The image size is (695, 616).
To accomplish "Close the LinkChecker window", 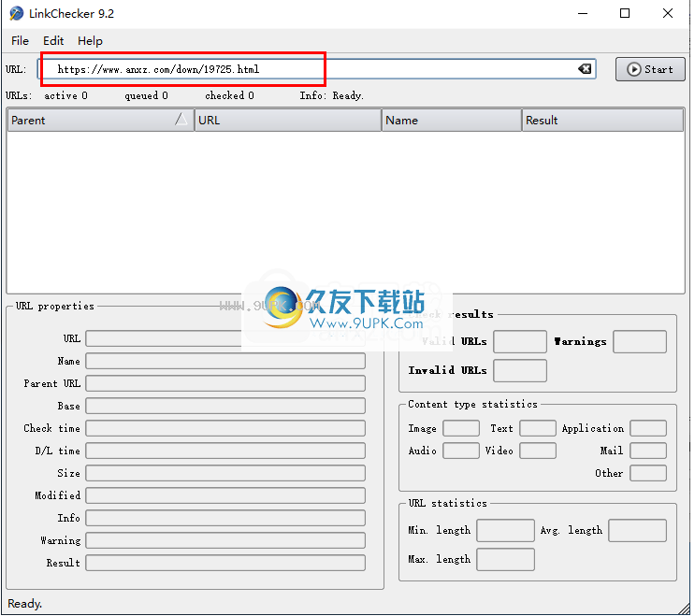I will point(668,13).
